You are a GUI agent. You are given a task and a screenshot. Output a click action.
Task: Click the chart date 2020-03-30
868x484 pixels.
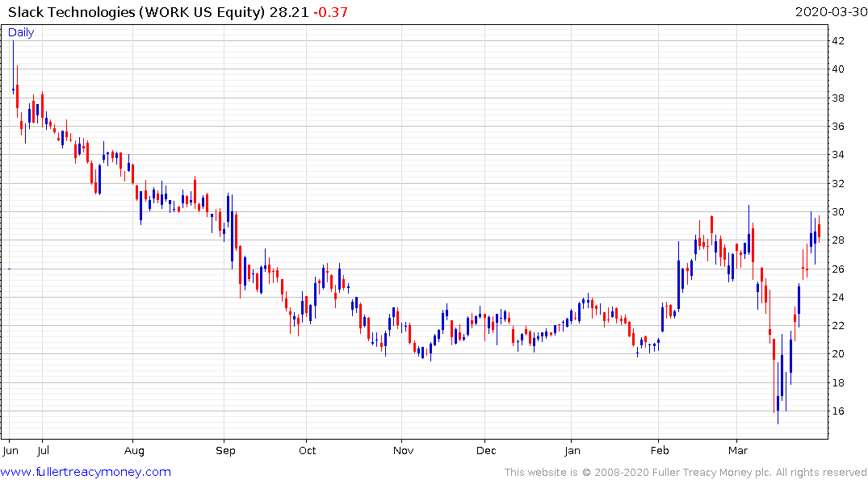click(831, 11)
